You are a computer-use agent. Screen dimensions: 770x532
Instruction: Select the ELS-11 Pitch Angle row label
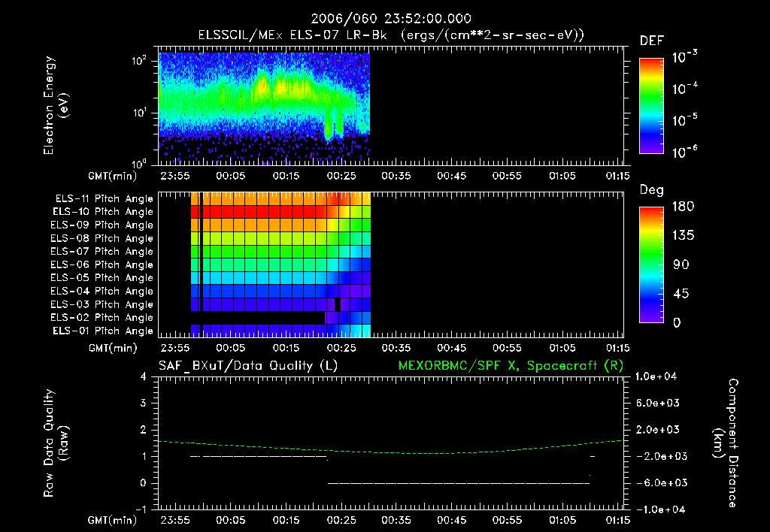pyautogui.click(x=104, y=199)
